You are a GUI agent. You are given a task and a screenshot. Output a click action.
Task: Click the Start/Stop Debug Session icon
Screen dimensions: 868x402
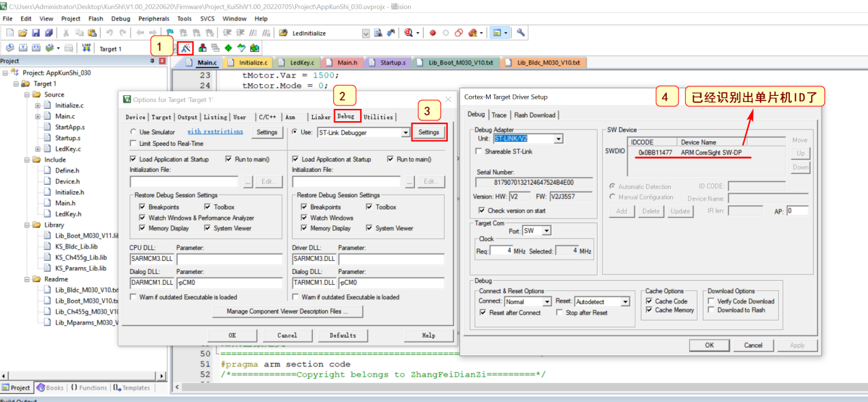(409, 33)
